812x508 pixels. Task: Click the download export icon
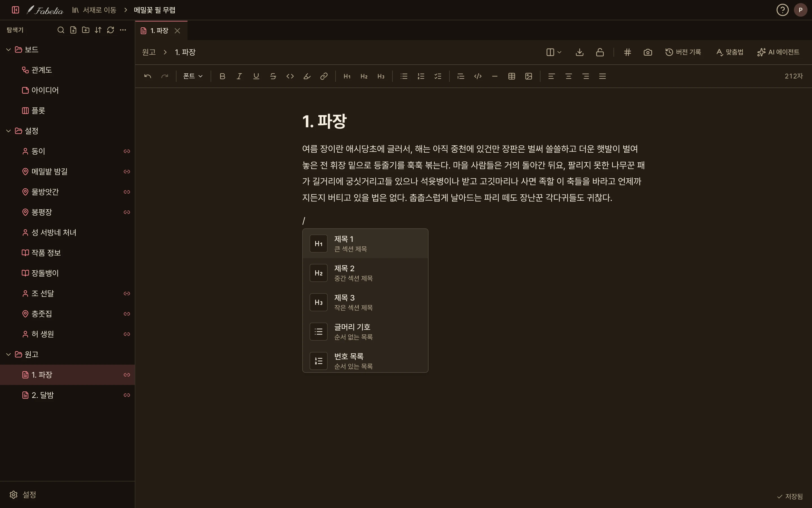[x=579, y=52]
